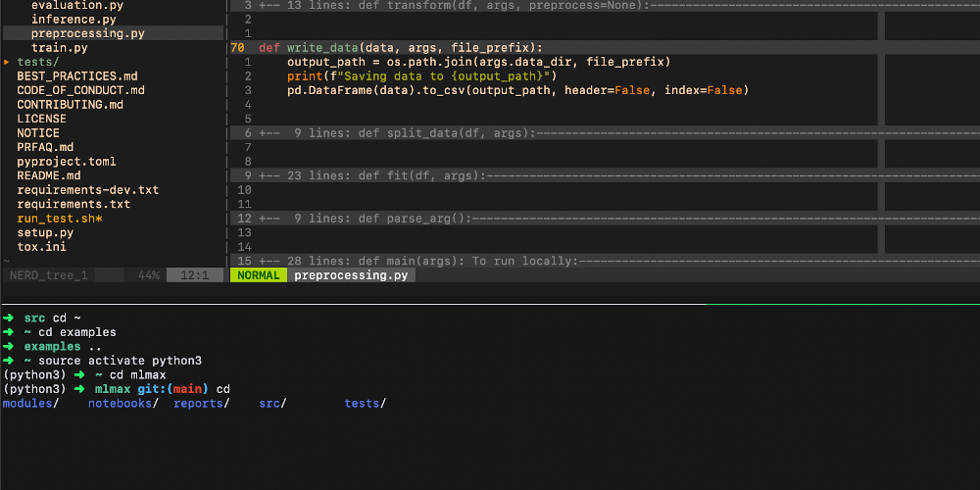Click reports/ completion in terminal

(201, 404)
